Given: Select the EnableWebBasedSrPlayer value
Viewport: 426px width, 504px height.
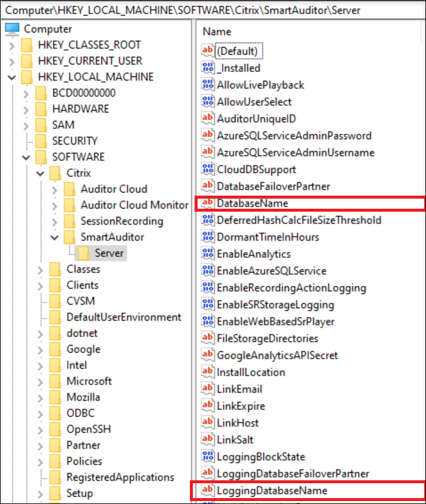Looking at the screenshot, I should coord(276,321).
